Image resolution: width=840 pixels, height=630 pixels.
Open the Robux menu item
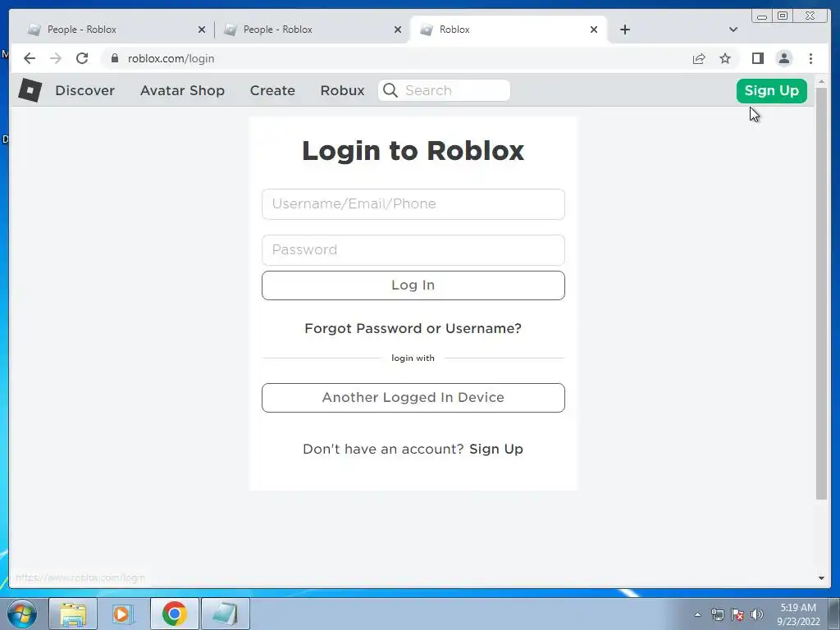342,90
